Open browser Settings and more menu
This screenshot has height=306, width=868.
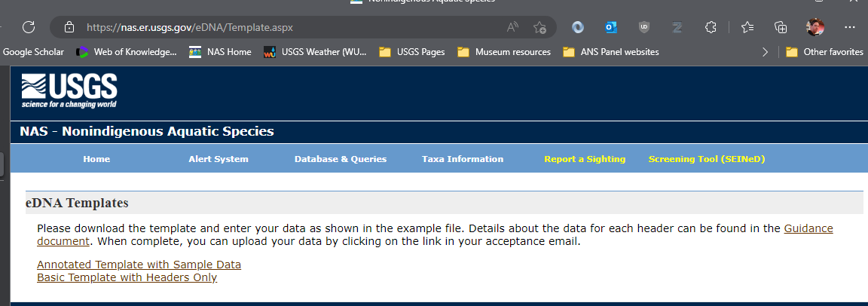(x=850, y=26)
